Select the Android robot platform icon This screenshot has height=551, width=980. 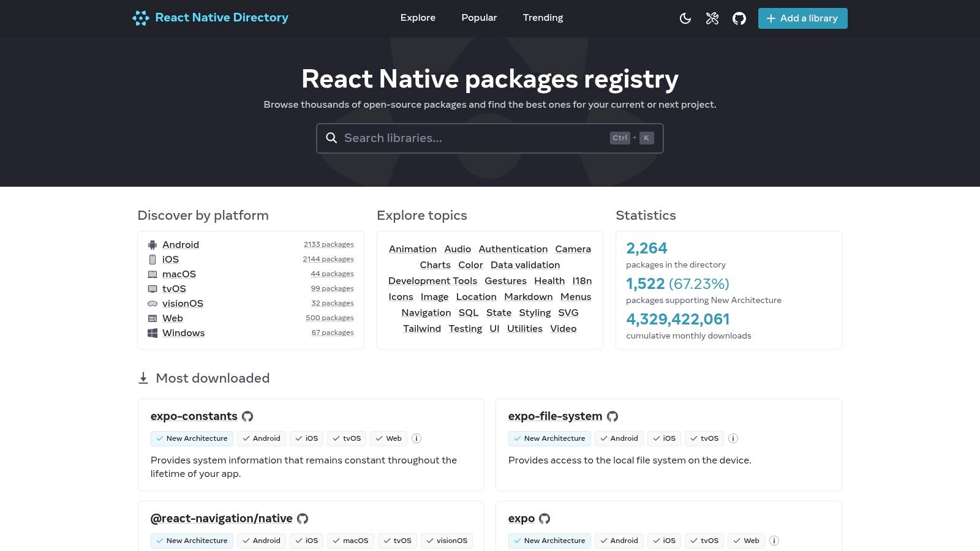[x=151, y=244]
